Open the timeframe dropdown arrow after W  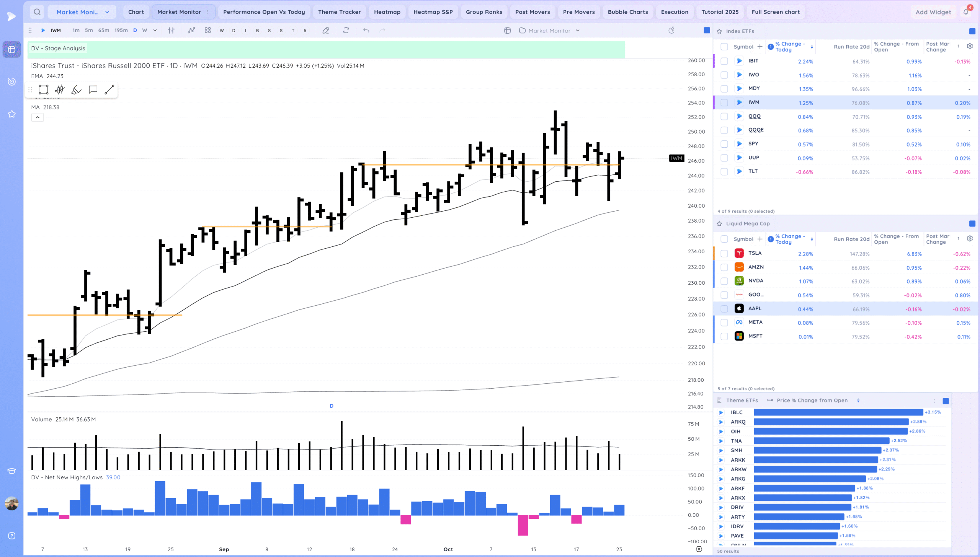(155, 30)
